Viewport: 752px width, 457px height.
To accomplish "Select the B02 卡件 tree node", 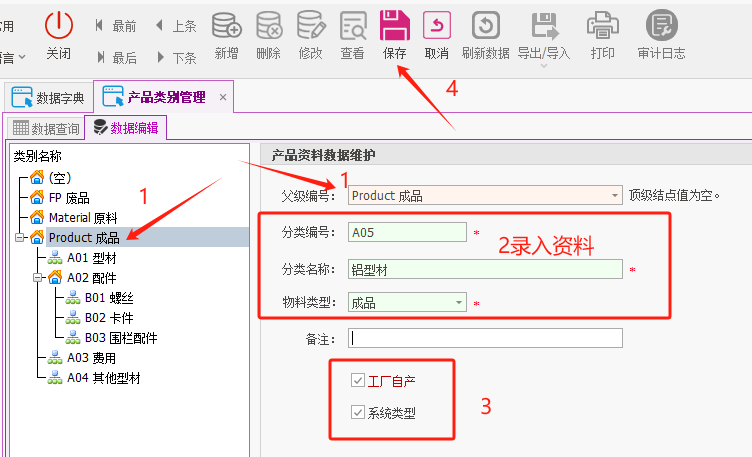I will click(x=109, y=318).
